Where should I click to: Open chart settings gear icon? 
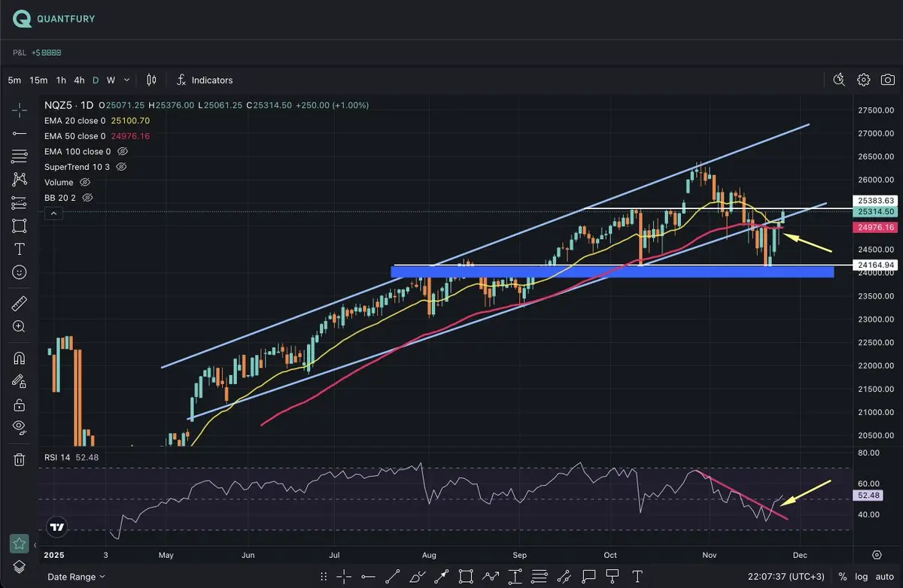864,80
